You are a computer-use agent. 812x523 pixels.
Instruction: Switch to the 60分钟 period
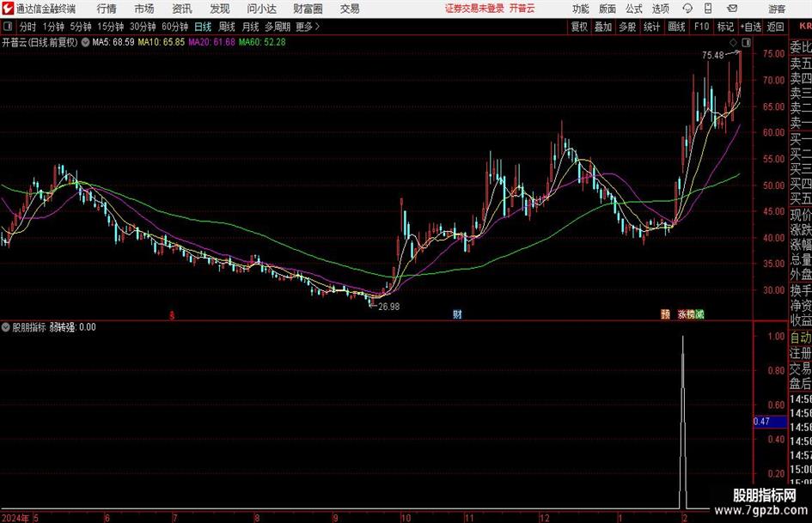174,27
